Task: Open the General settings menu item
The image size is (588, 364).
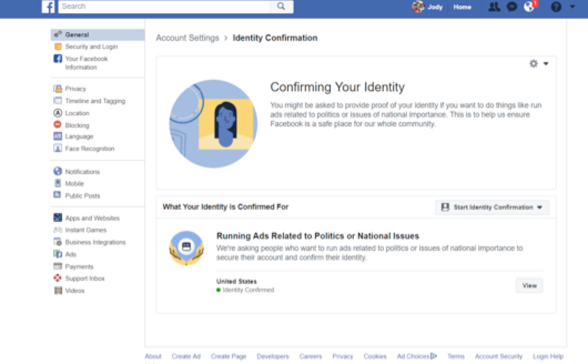Action: pos(98,34)
